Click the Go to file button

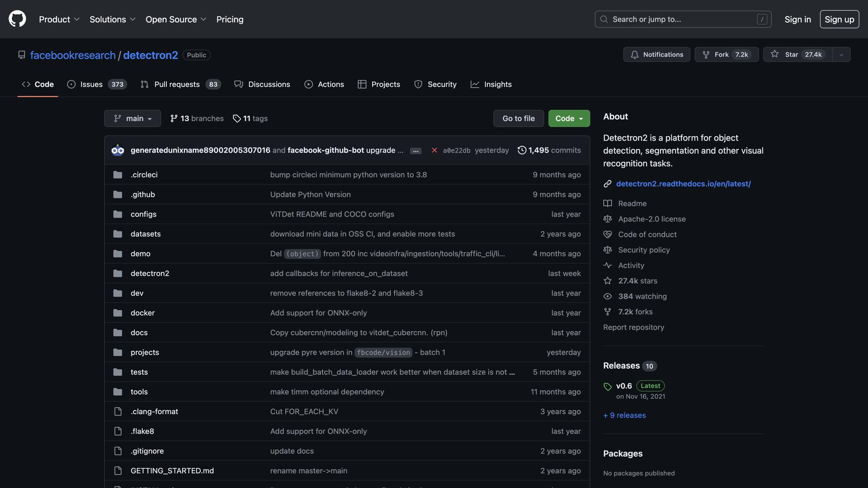518,118
